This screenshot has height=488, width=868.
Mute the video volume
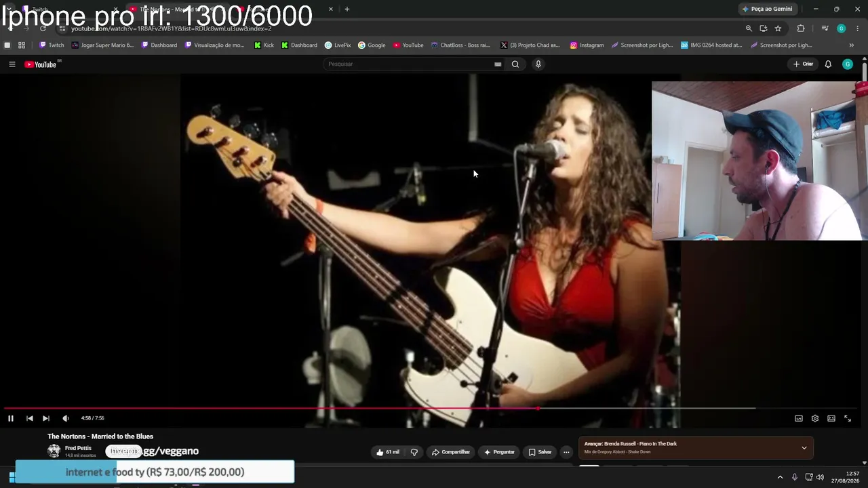click(x=66, y=418)
